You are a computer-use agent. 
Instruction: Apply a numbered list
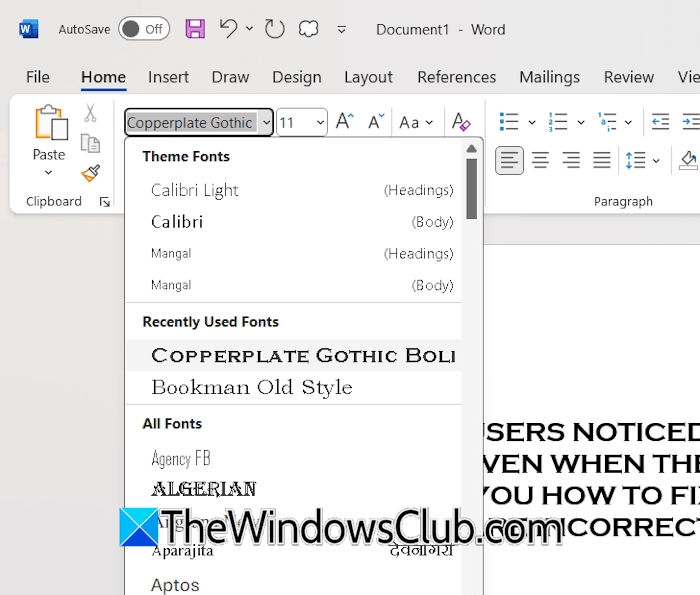558,121
